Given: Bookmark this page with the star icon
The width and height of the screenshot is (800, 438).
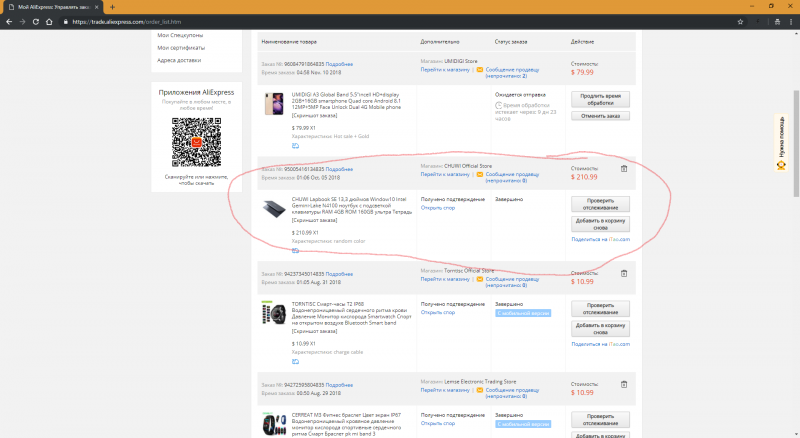Looking at the screenshot, I should [x=740, y=22].
